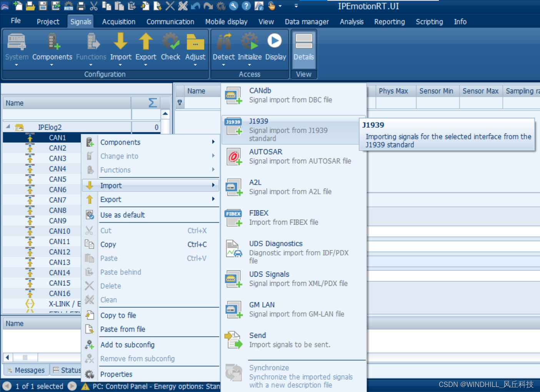Click the Redo arrow icon in top toolbar
Image resolution: width=540 pixels, height=392 pixels.
208,6
